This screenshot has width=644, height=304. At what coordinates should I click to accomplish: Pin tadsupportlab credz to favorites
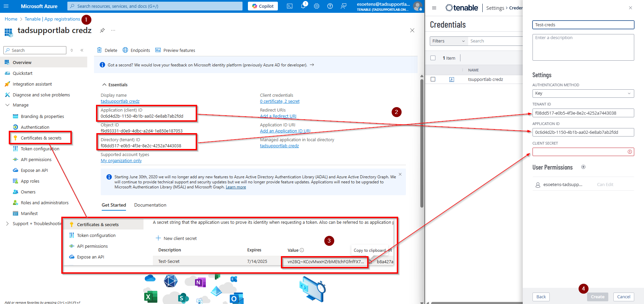tap(102, 30)
